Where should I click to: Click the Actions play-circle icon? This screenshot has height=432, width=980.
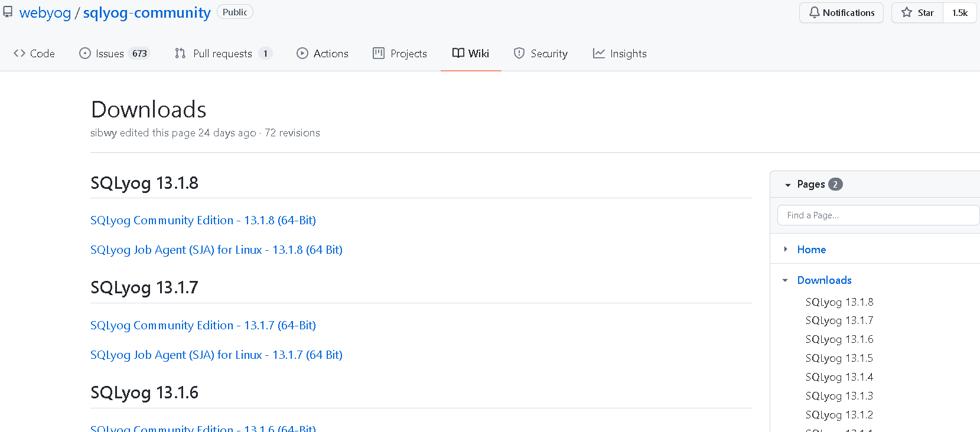pyautogui.click(x=302, y=53)
